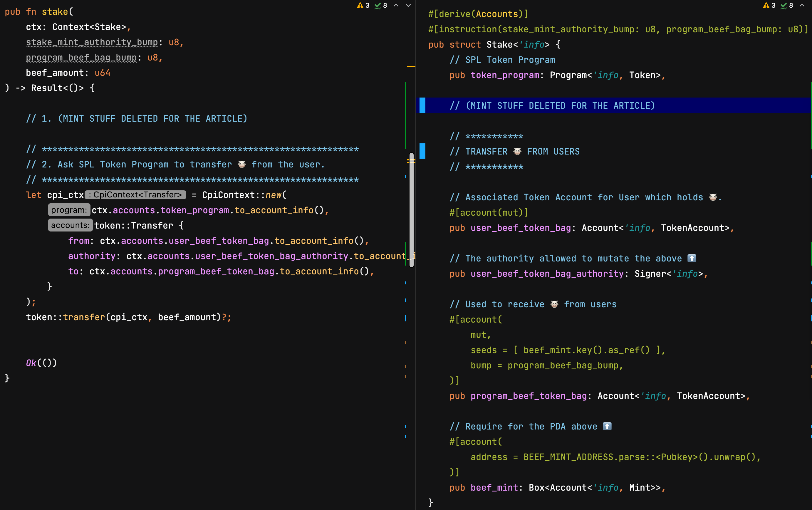Go to previous highlighted error in right editor
Image resolution: width=812 pixels, height=510 pixels.
802,5
